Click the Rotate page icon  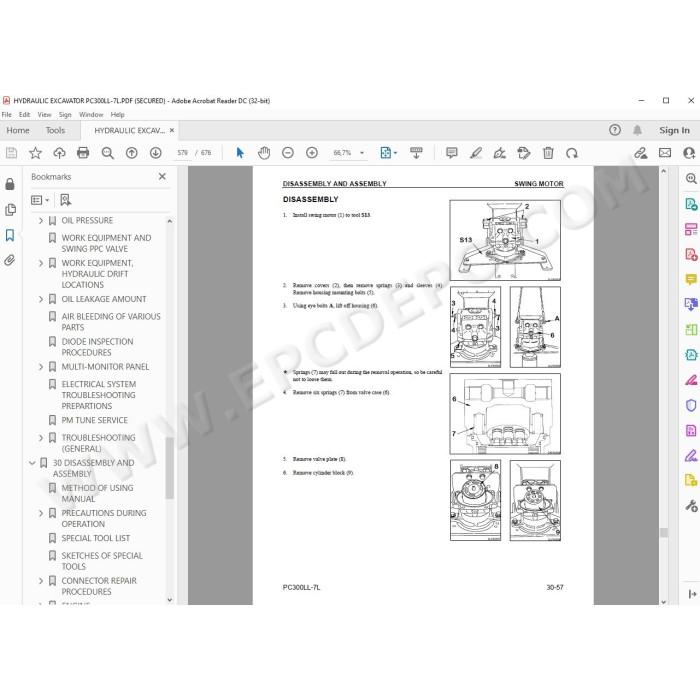(x=572, y=153)
